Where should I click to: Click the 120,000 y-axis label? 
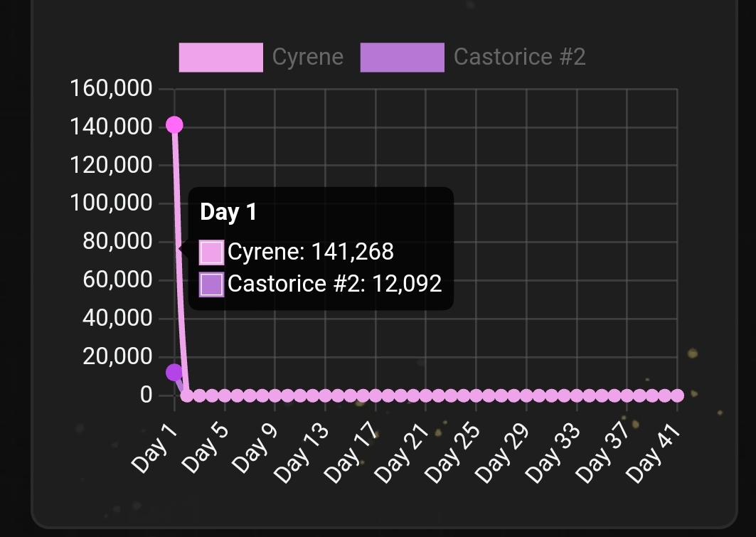tap(111, 165)
